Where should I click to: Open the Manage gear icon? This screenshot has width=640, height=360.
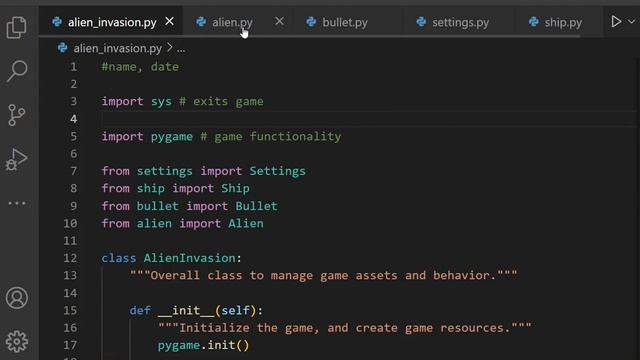pos(17,341)
